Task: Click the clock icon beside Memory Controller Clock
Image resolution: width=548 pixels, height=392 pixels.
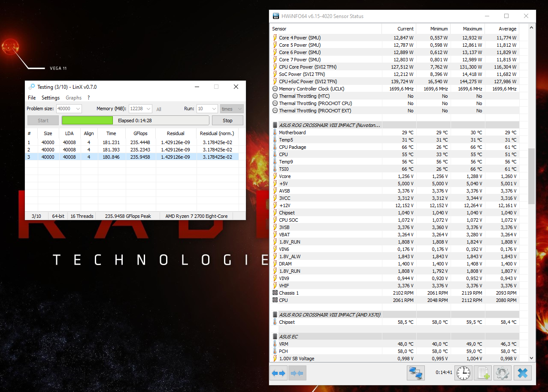Action: pyautogui.click(x=275, y=89)
